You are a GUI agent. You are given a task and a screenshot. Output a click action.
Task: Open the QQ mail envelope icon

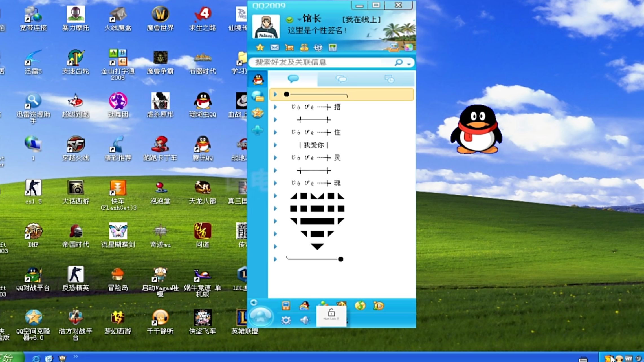[274, 48]
